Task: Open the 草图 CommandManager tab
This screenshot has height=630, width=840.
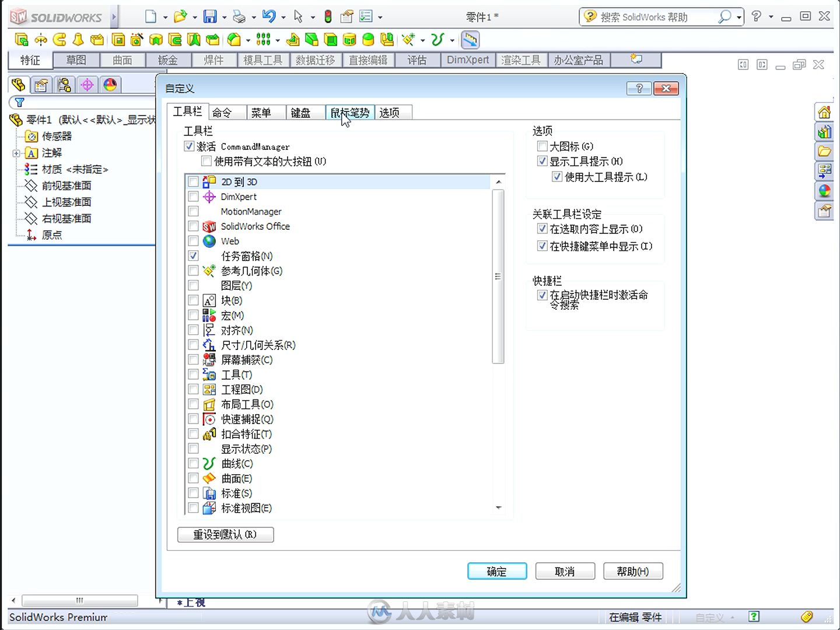Action: pyautogui.click(x=76, y=60)
